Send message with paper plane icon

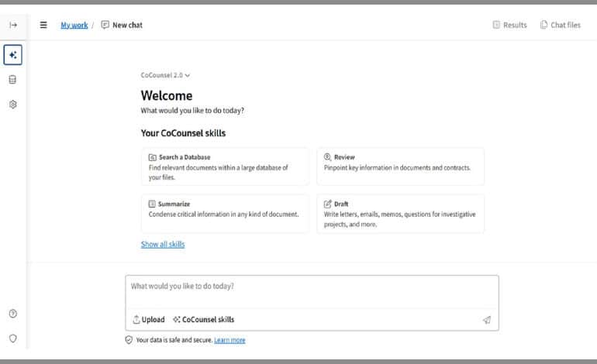(x=487, y=320)
